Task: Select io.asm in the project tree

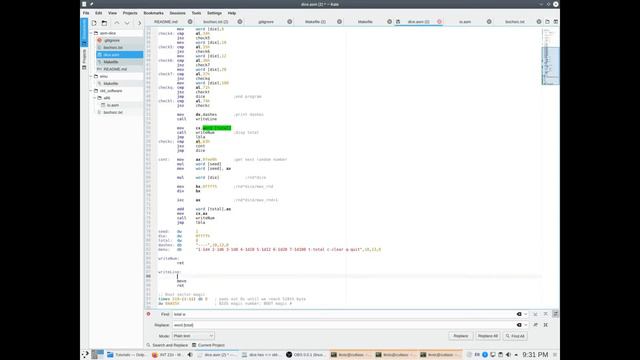Action: (x=113, y=105)
